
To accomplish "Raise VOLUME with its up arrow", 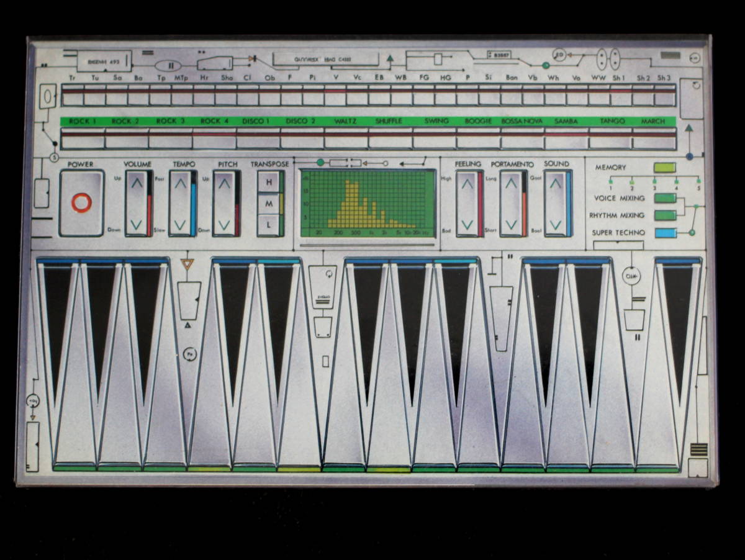I will coord(137,183).
